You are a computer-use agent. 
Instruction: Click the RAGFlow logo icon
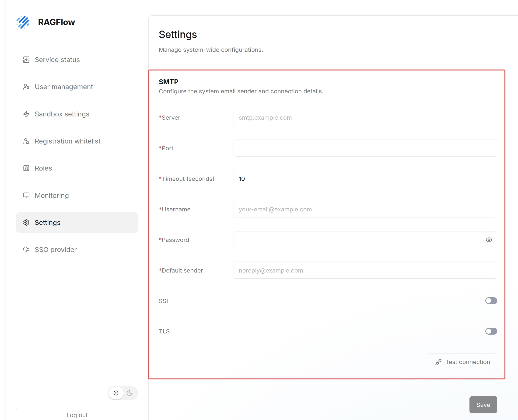(x=23, y=22)
